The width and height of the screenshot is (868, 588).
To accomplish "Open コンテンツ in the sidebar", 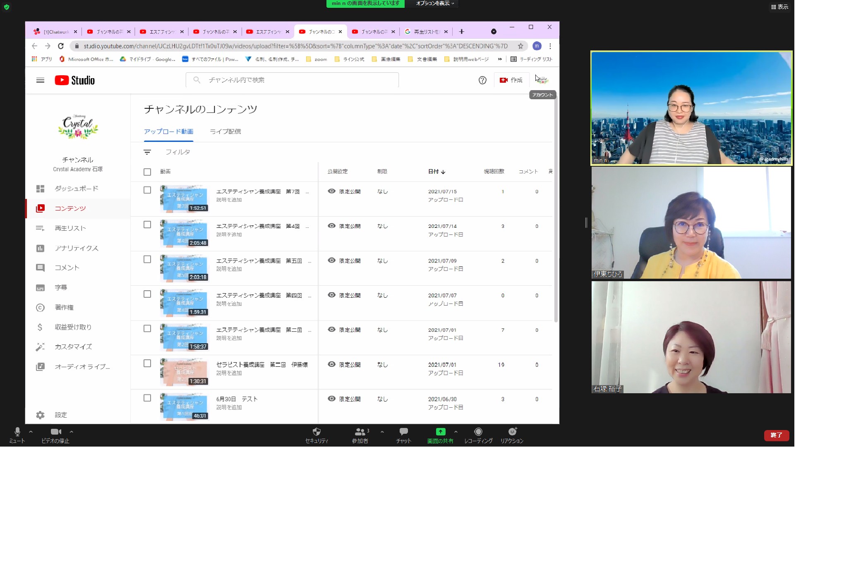I will click(78, 208).
